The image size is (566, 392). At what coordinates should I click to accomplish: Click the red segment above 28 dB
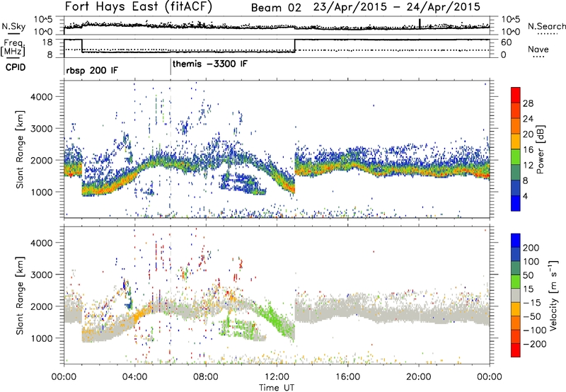[x=516, y=95]
